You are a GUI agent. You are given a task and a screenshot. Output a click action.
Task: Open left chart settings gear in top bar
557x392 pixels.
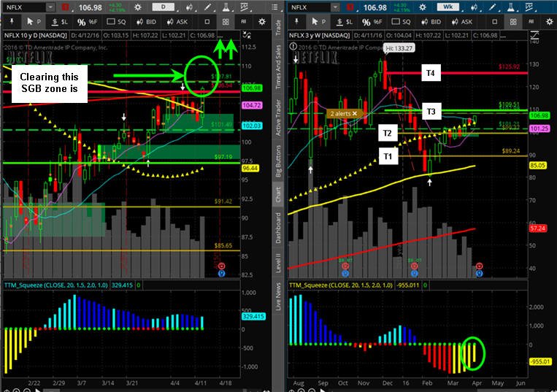tap(138, 7)
